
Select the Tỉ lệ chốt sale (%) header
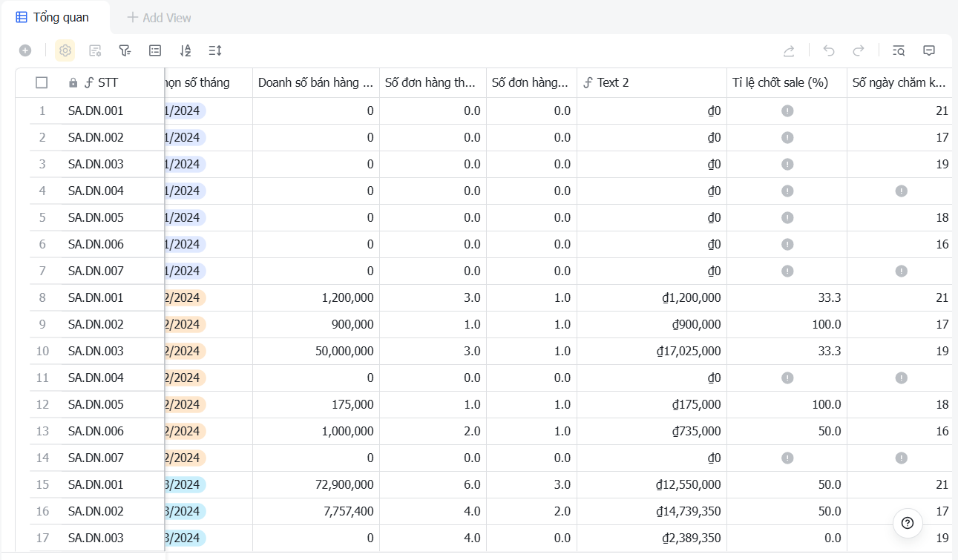tap(787, 82)
